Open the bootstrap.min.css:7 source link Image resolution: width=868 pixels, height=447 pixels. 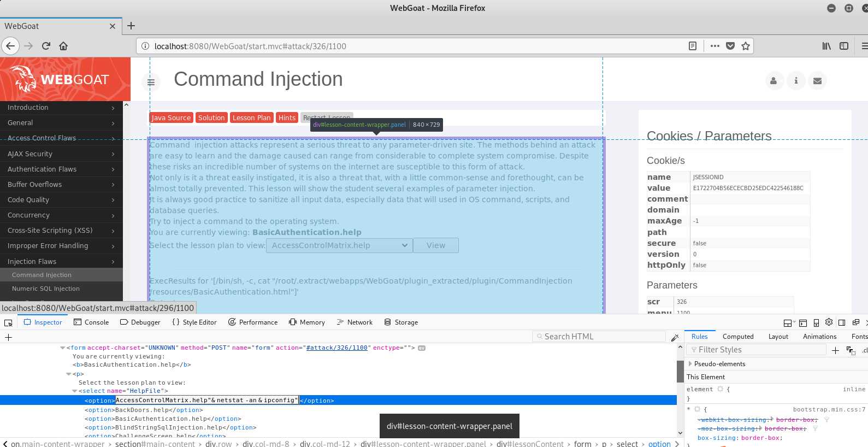[x=829, y=409]
